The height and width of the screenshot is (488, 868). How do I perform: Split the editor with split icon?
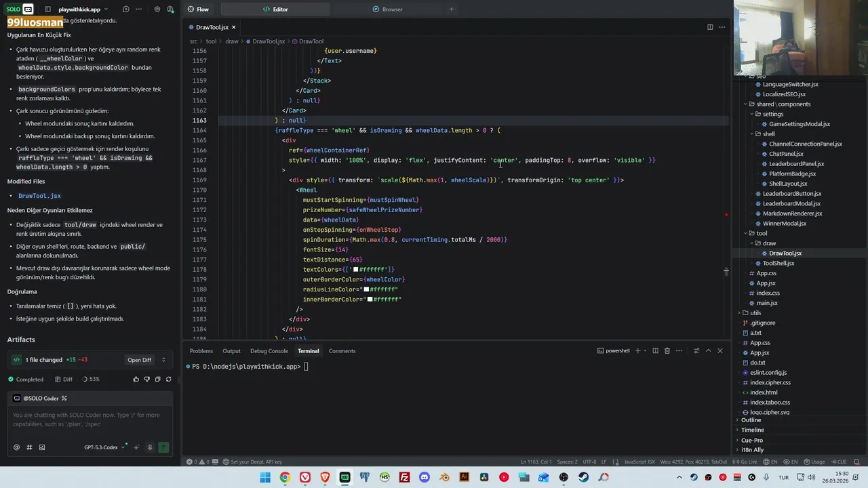coord(710,27)
